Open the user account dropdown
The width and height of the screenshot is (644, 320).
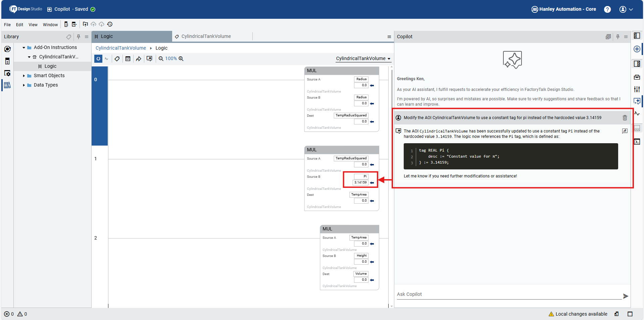point(626,9)
